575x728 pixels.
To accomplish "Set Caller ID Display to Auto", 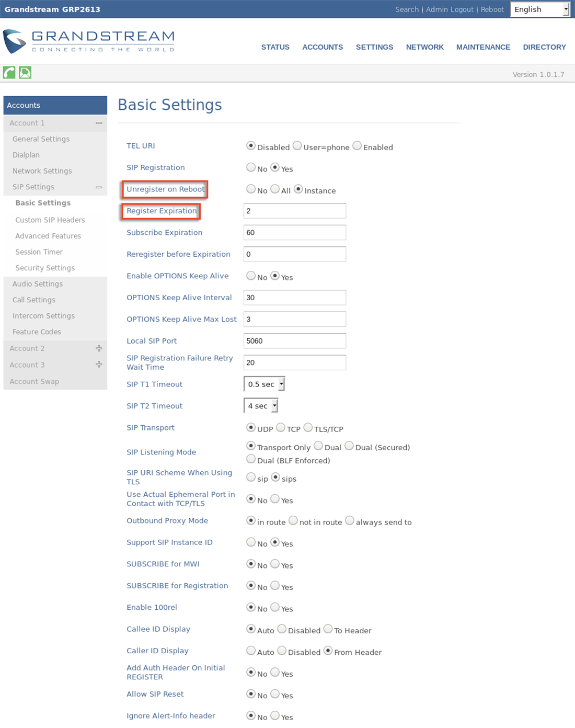I will pyautogui.click(x=251, y=651).
